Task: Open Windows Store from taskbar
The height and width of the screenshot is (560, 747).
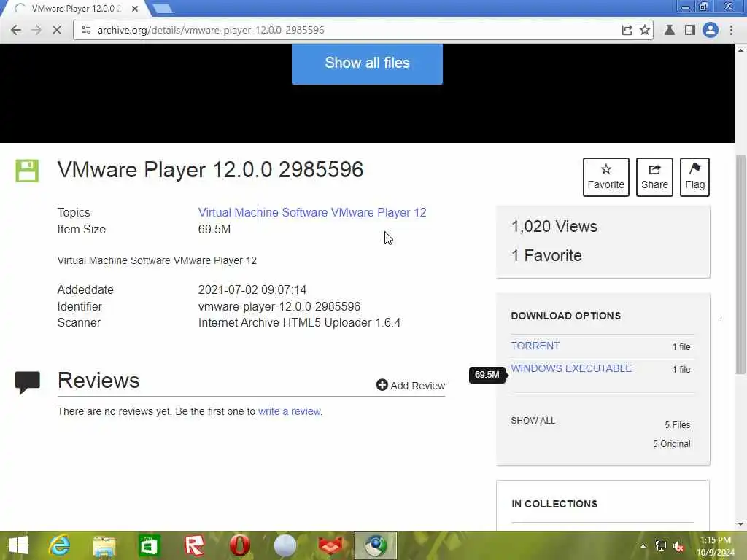Action: pyautogui.click(x=149, y=545)
